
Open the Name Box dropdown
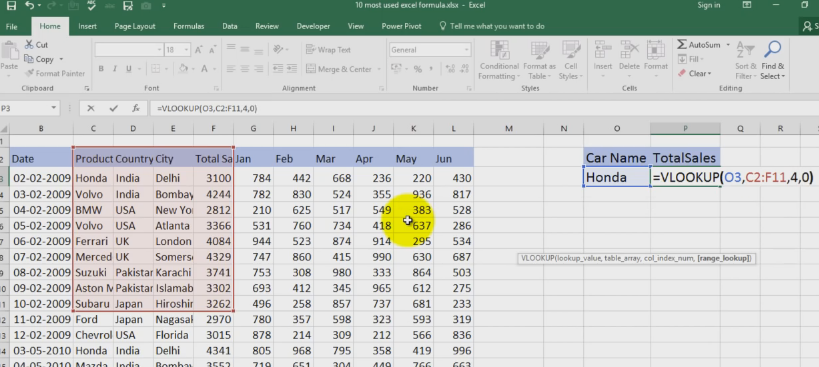pos(53,109)
